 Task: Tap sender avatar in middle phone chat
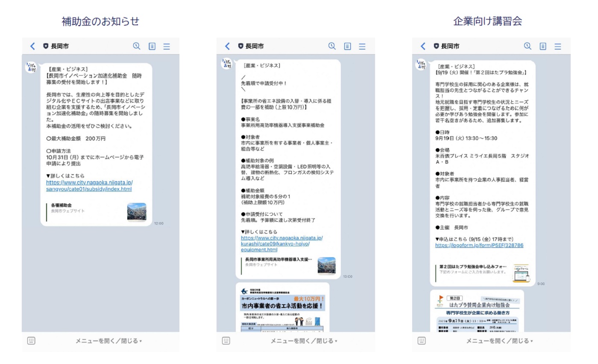(x=227, y=64)
